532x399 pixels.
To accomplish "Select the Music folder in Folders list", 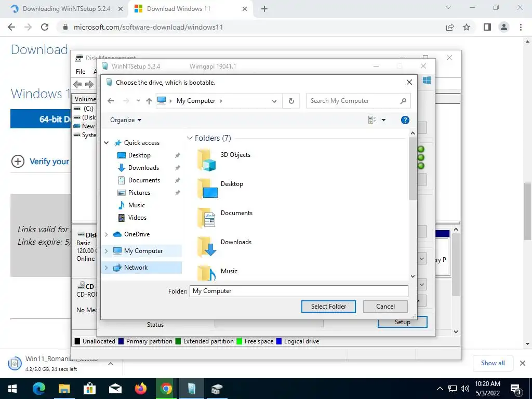I will click(x=217, y=273).
